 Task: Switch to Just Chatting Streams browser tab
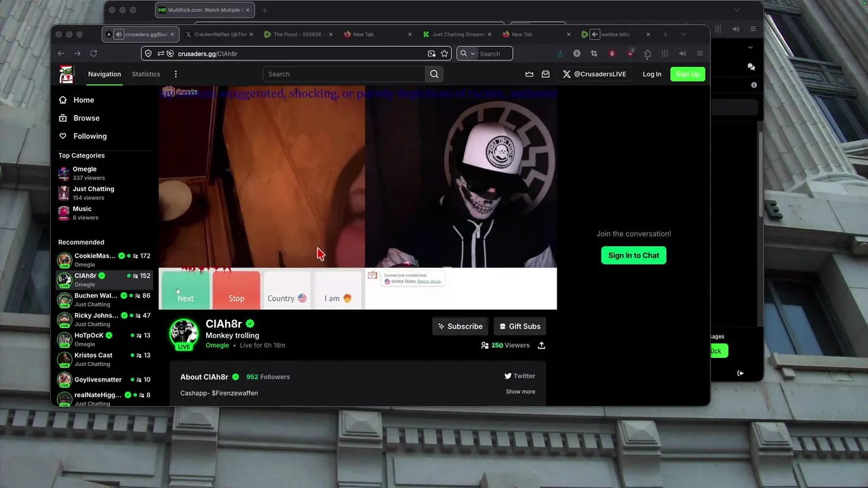[x=458, y=35]
